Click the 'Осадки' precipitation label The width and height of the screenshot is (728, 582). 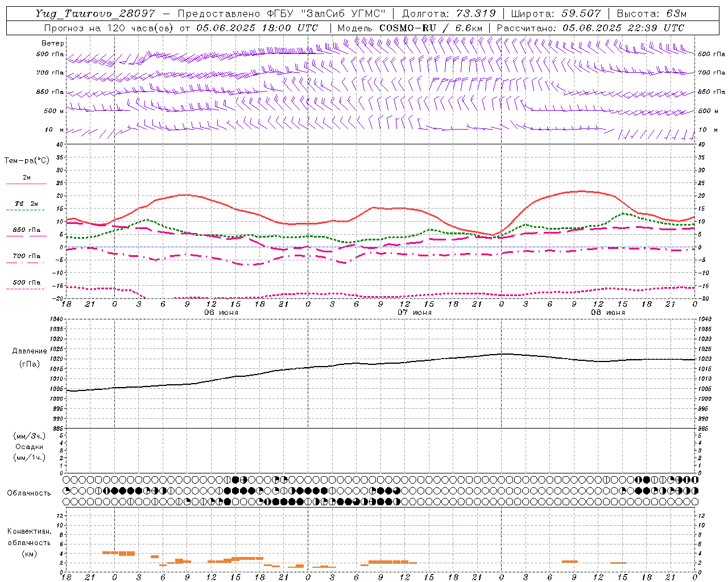pyautogui.click(x=30, y=447)
